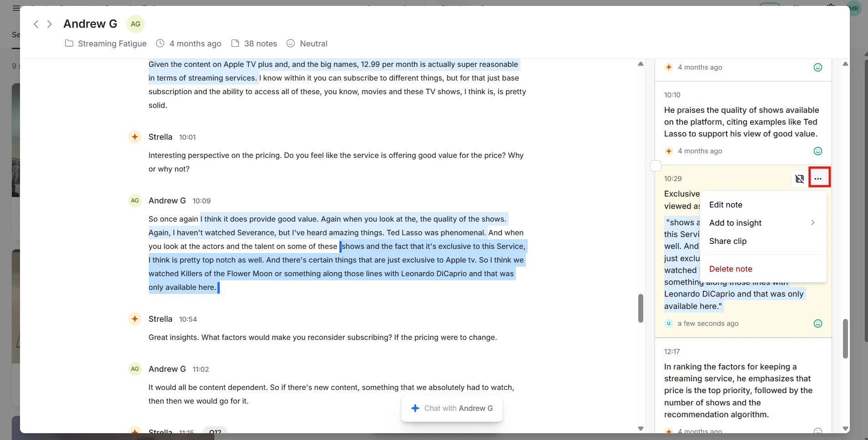Click the folder icon beside Streaming Fatigue

(69, 44)
